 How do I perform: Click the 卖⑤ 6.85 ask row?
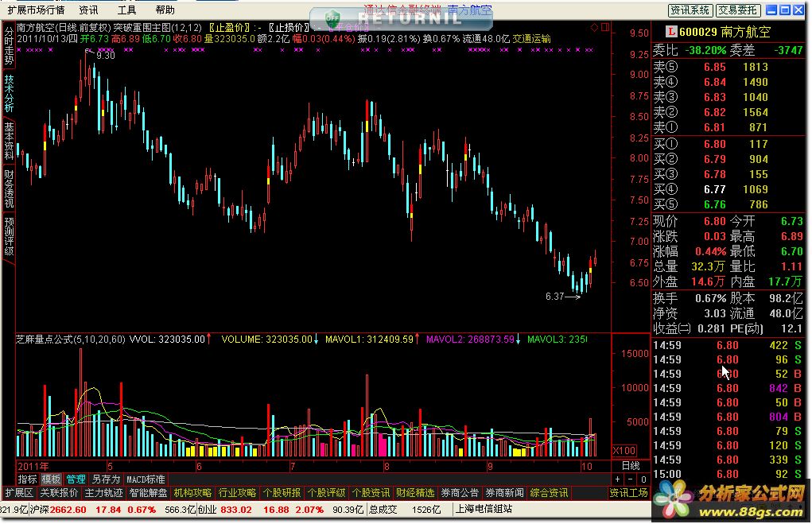point(728,67)
